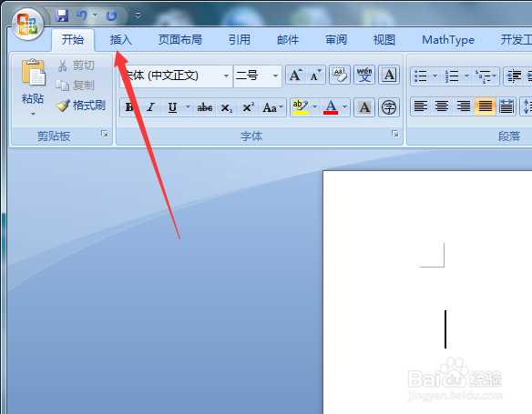
Task: Align text right
Action: tap(464, 106)
